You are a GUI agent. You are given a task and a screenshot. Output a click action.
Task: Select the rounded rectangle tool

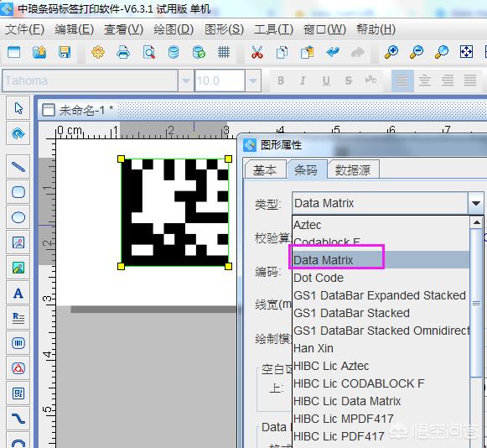18,192
